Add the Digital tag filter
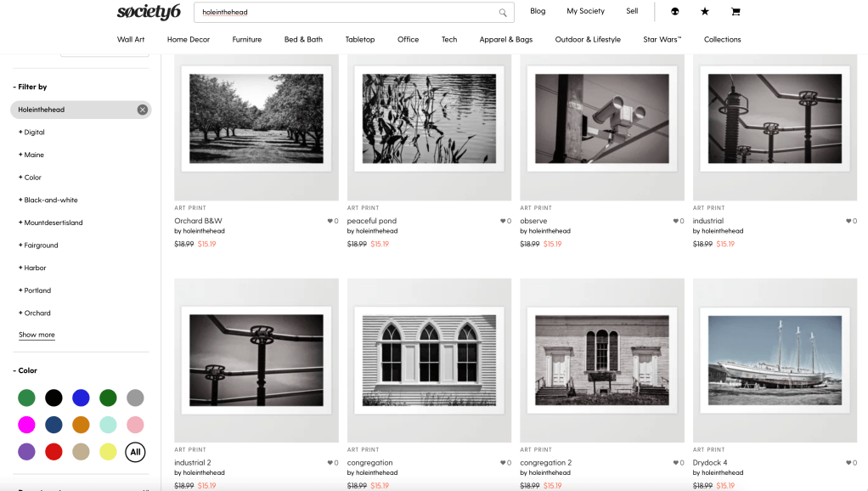868x491 pixels. (x=32, y=133)
